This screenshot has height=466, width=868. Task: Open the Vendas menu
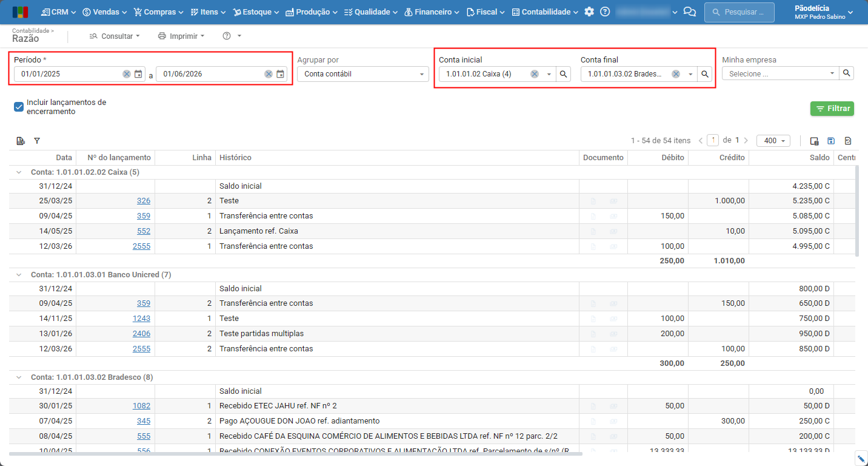coord(104,12)
